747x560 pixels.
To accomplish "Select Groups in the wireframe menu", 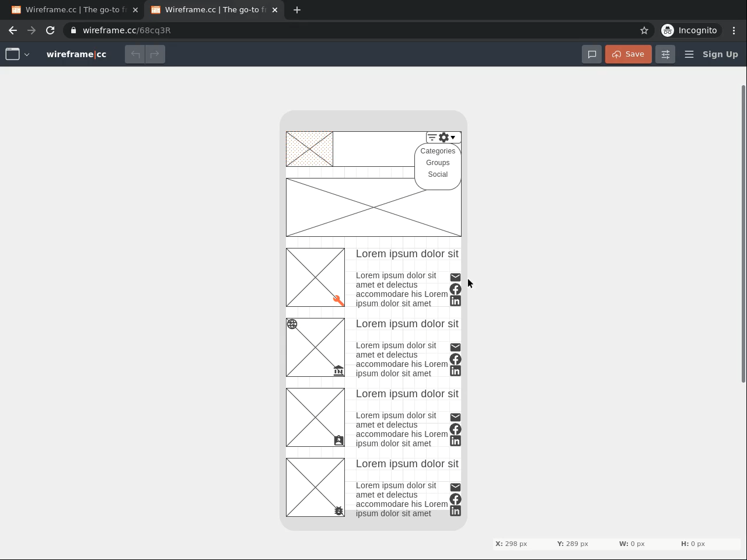I will coord(438,163).
